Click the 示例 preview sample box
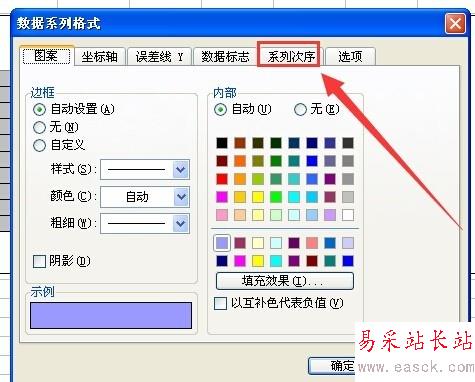 coord(111,316)
